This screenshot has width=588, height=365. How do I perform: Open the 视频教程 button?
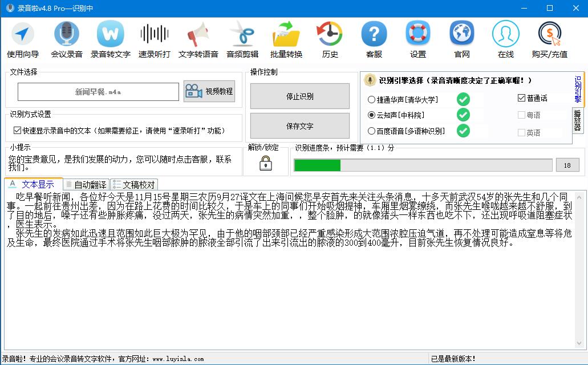[209, 91]
